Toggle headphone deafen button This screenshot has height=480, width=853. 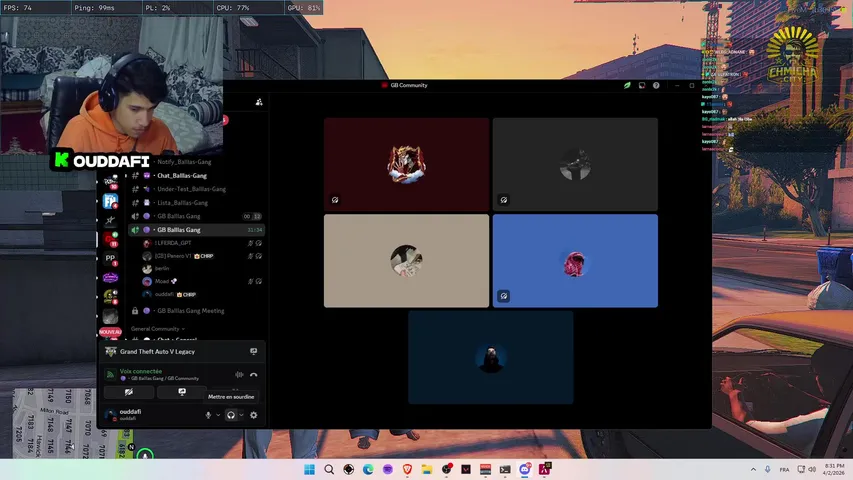[231, 415]
